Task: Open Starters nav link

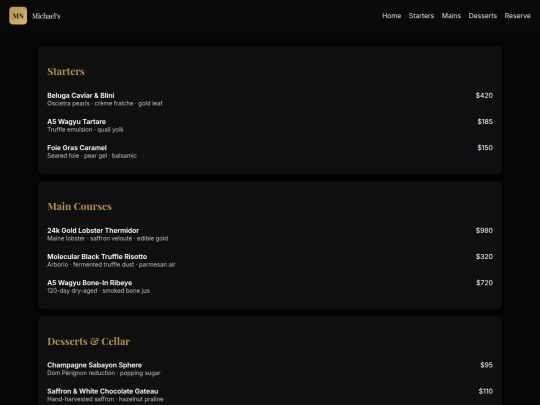Action: point(421,16)
